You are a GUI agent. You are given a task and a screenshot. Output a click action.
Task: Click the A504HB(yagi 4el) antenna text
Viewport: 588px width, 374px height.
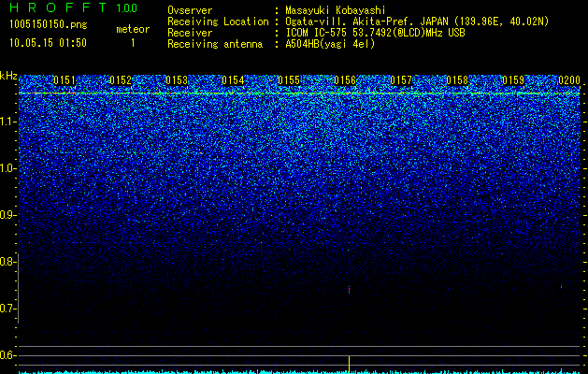tap(330, 44)
